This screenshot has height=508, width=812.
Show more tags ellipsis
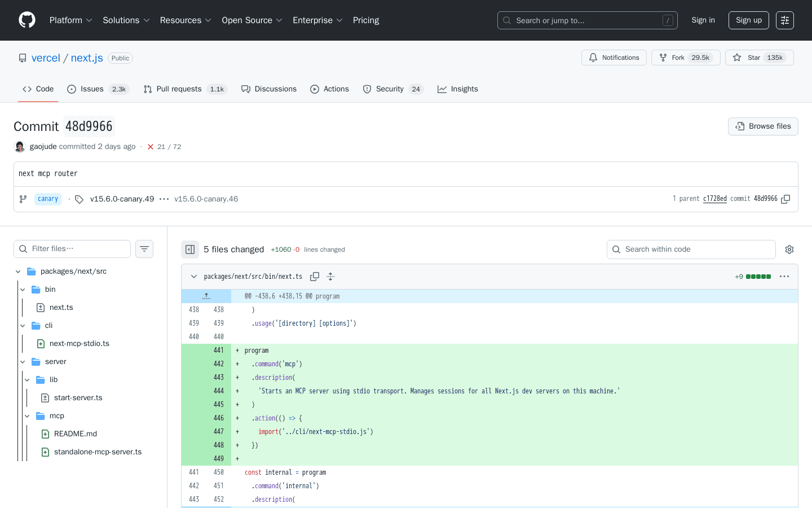point(164,199)
